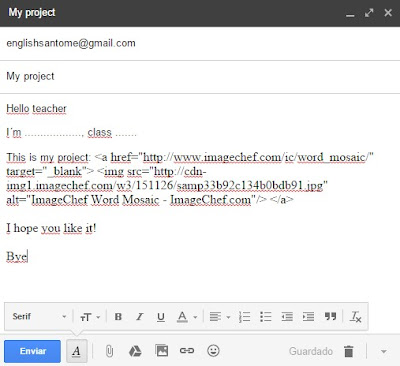Image resolution: width=400 pixels, height=366 pixels.
Task: Close the My project compose window
Action: [388, 13]
